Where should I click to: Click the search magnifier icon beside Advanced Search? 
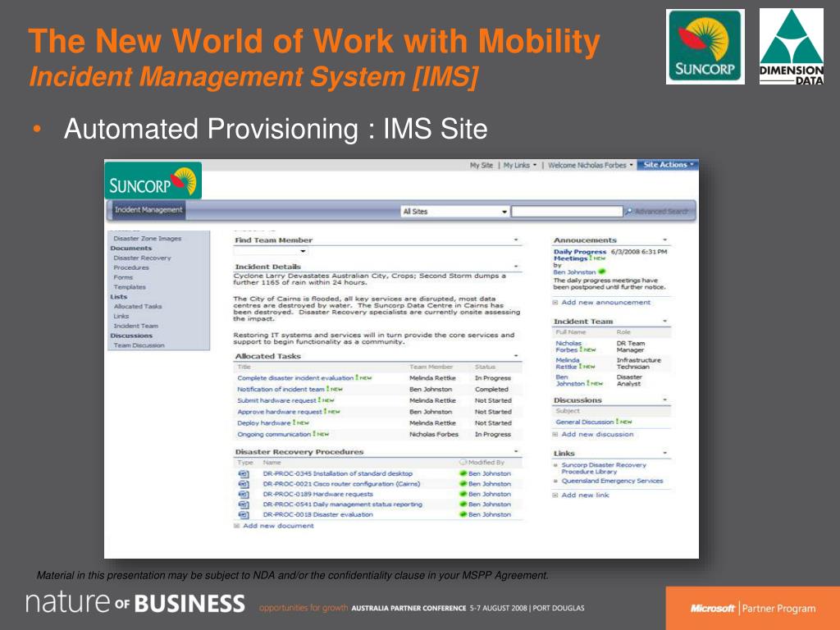[628, 212]
